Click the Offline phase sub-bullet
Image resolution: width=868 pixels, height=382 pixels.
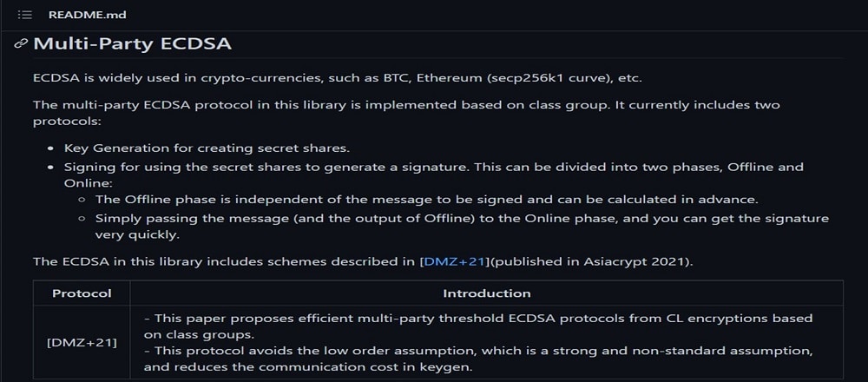425,200
